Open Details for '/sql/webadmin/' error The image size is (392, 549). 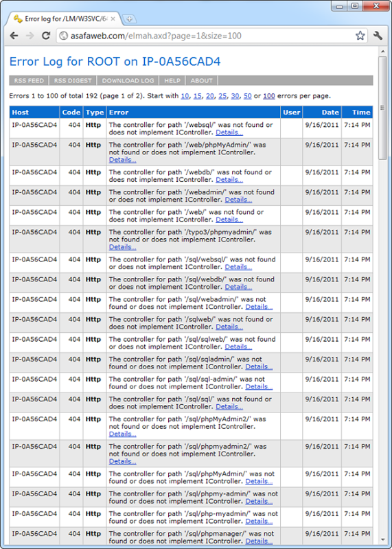point(259,307)
